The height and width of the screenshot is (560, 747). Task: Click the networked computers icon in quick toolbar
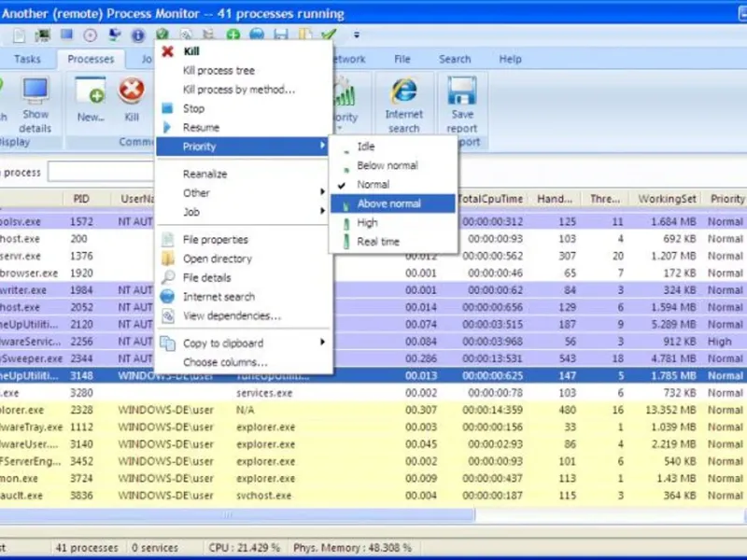pyautogui.click(x=114, y=35)
